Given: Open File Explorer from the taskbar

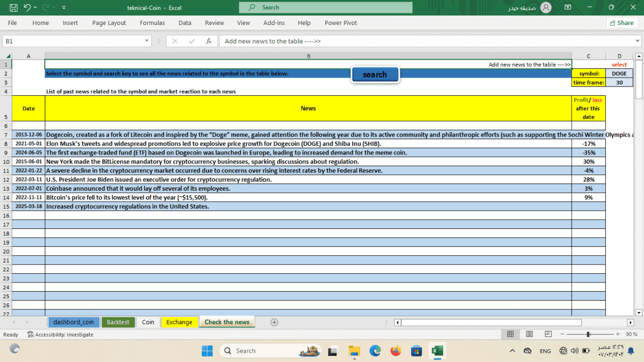Looking at the screenshot, I should 354,351.
